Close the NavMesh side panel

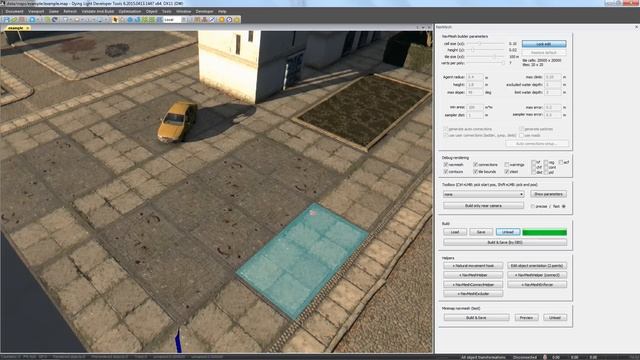[x=636, y=27]
